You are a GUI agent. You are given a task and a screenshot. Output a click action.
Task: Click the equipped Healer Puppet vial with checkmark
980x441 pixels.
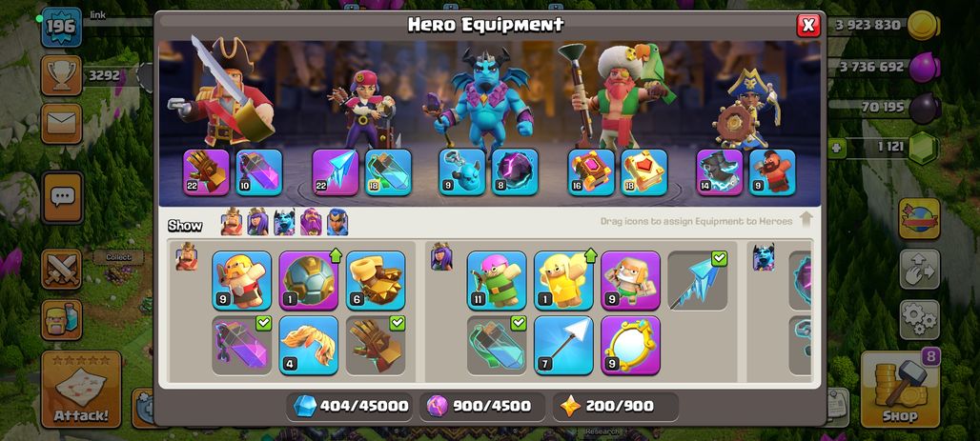point(497,346)
